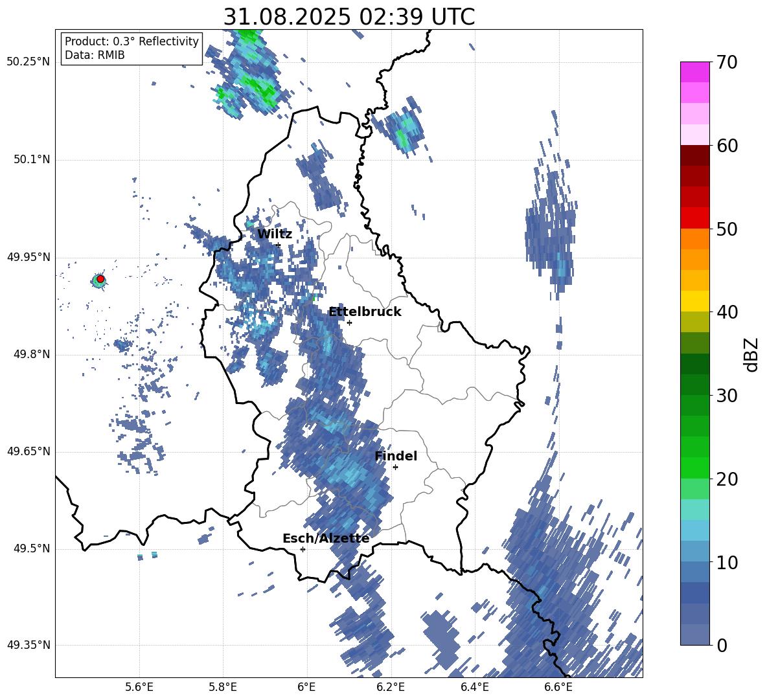Click the 0 tick label on colorbar
Viewport: 767px width, 700px height.
pos(722,645)
